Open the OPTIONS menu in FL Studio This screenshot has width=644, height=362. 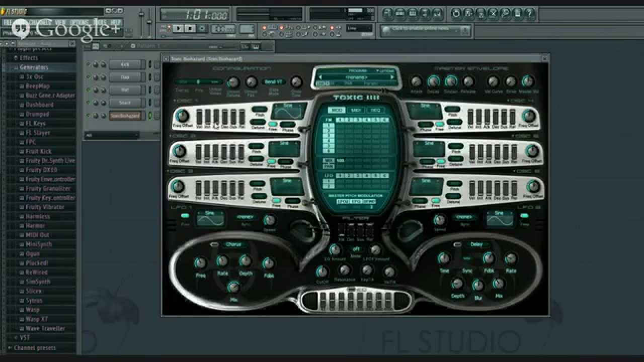79,23
